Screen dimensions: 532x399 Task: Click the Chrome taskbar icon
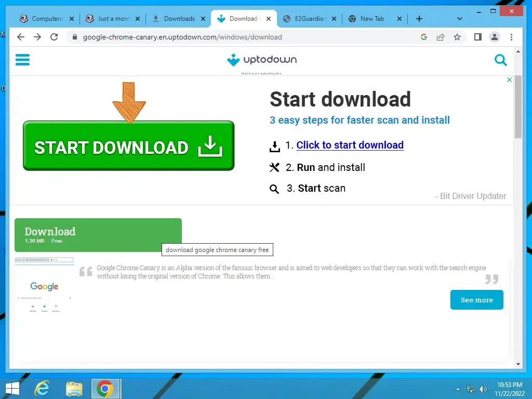[105, 389]
